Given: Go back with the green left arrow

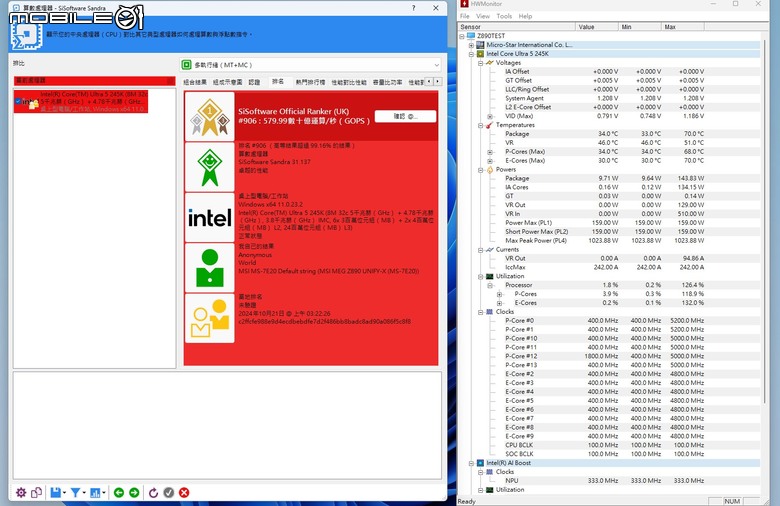Looking at the screenshot, I should click(x=119, y=493).
